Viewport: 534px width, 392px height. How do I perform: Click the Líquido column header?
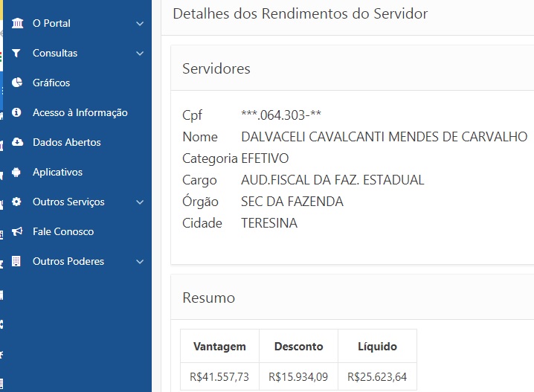(x=377, y=347)
